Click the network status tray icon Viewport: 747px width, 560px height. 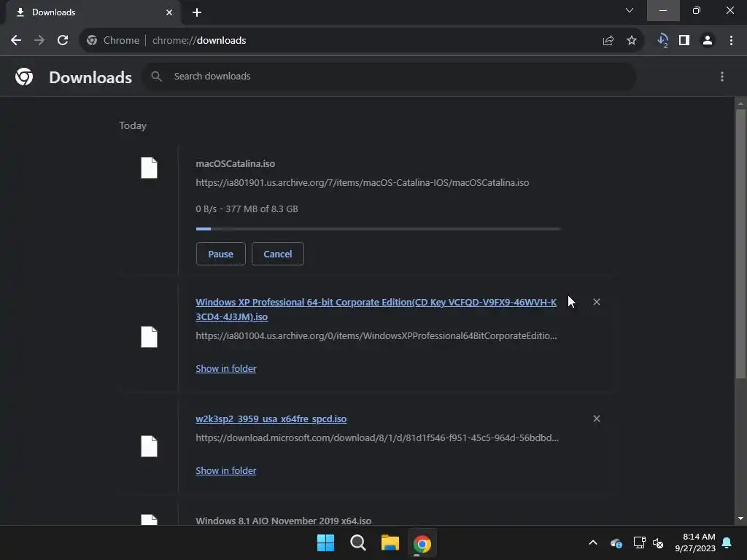[x=639, y=542]
